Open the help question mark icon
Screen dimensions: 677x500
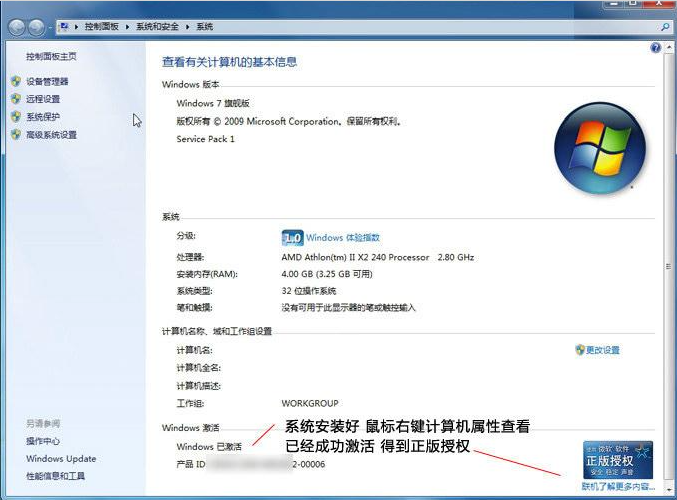[x=656, y=47]
